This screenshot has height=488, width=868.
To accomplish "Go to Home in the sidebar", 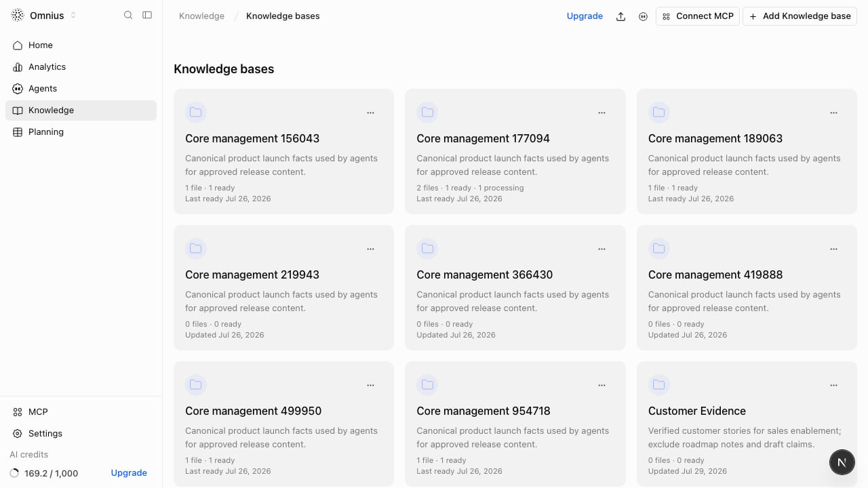I will pos(81,45).
